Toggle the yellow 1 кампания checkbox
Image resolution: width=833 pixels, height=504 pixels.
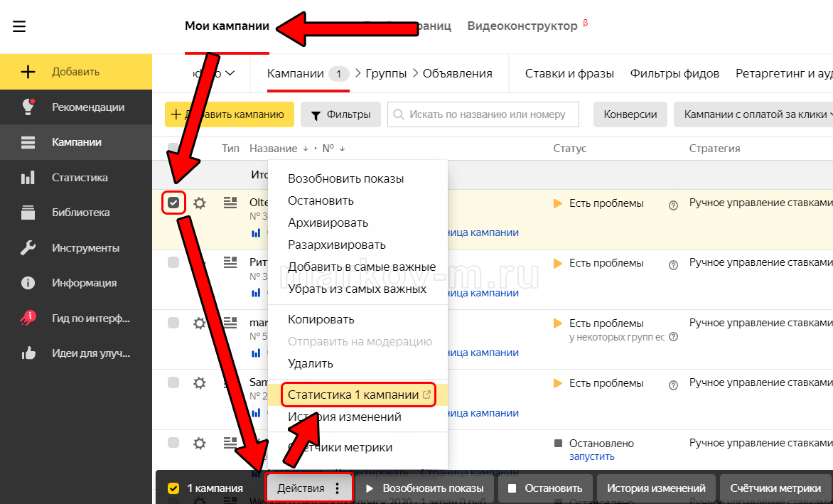coord(173,488)
